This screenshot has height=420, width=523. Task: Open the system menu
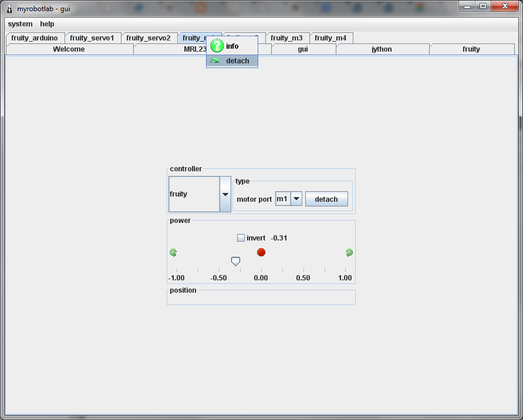coord(20,24)
